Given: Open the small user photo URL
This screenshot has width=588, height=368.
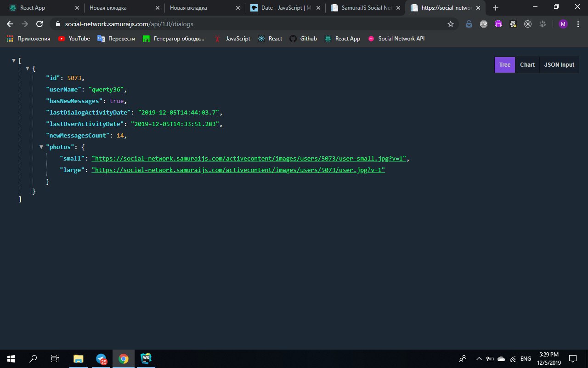Looking at the screenshot, I should coord(249,159).
